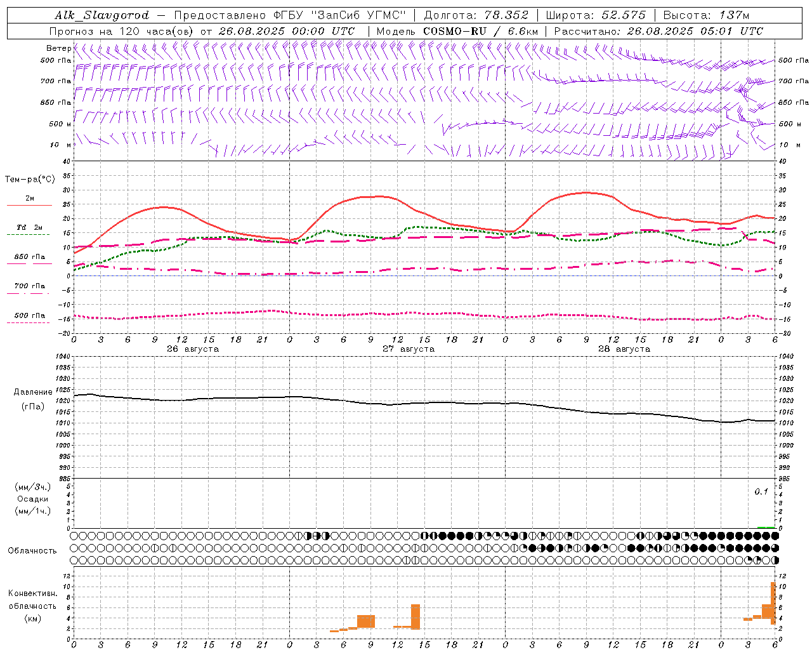Click 'Рассчитано: 26.08.2025 05:01 UTC' timestamp
Viewport: 812px width, 650px height.
tap(658, 31)
